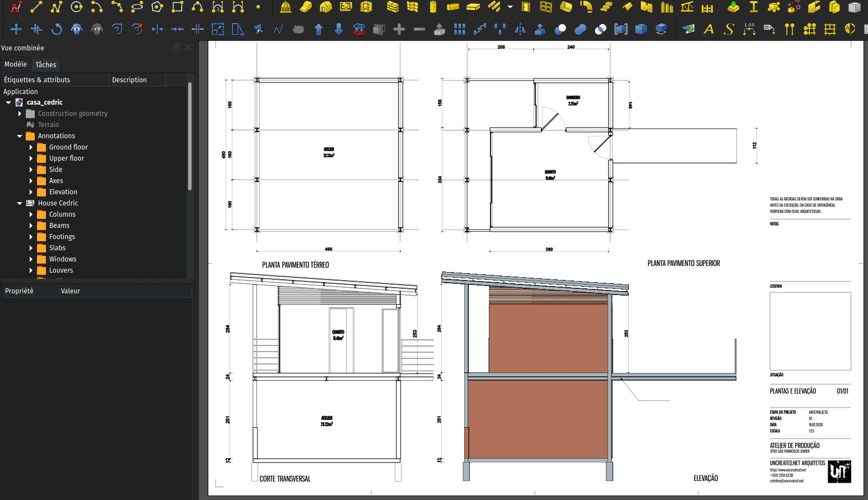Select the Beams folder item
The image size is (868, 500).
point(59,226)
